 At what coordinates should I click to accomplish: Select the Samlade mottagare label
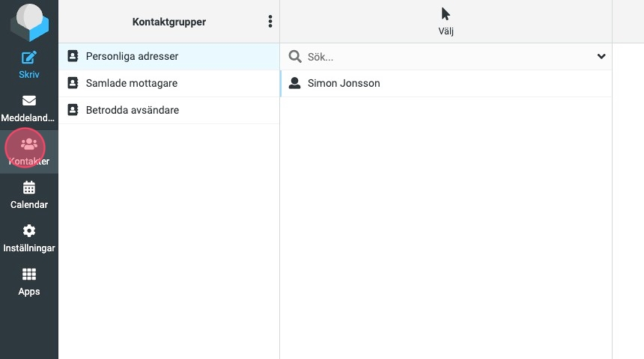(x=132, y=83)
